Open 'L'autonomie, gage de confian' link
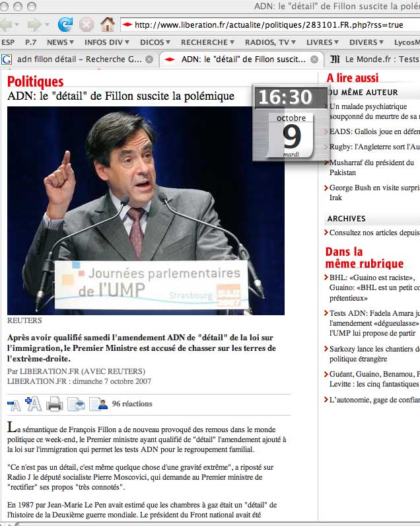 pos(374,400)
